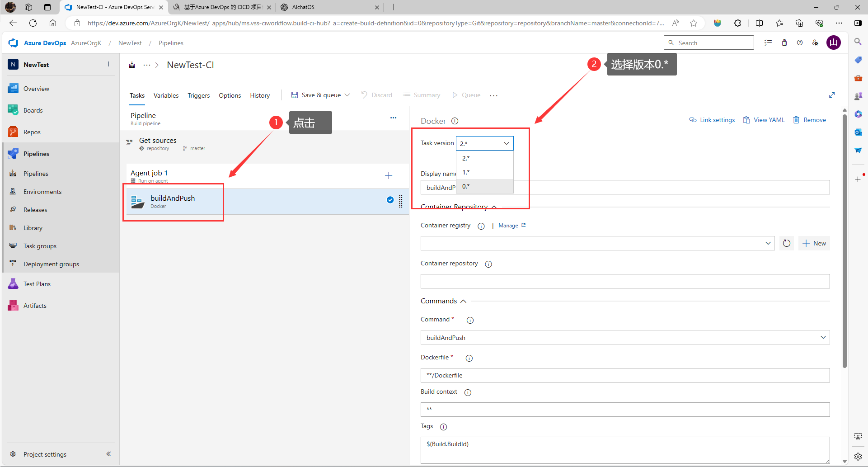Screen dimensions: 868x467
Task: Refresh the browser page
Action: click(33, 23)
